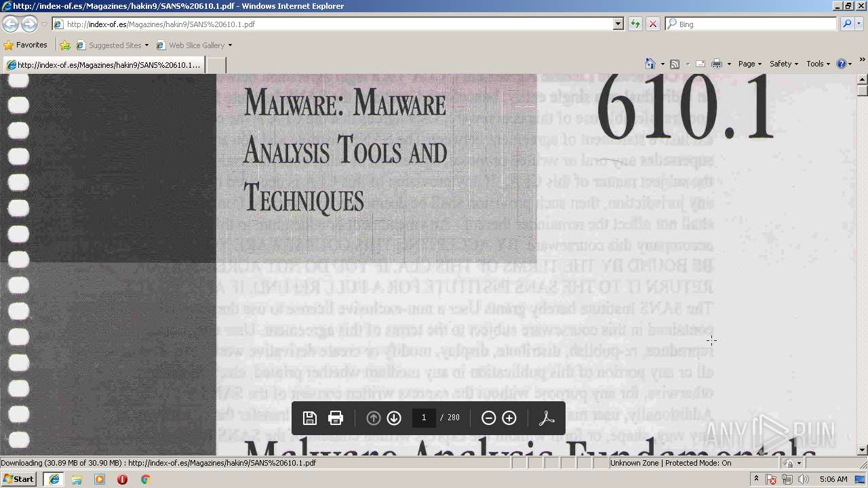
Task: Show hidden tray icons arrow
Action: pyautogui.click(x=756, y=479)
